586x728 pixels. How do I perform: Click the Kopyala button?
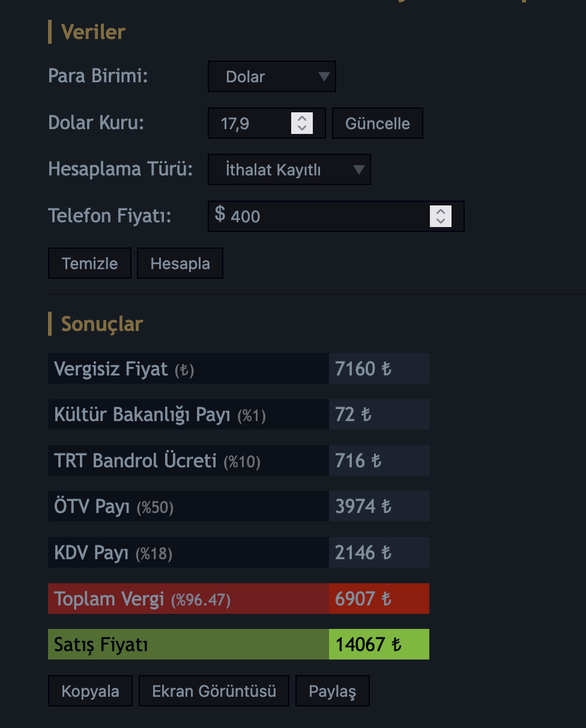tap(90, 691)
